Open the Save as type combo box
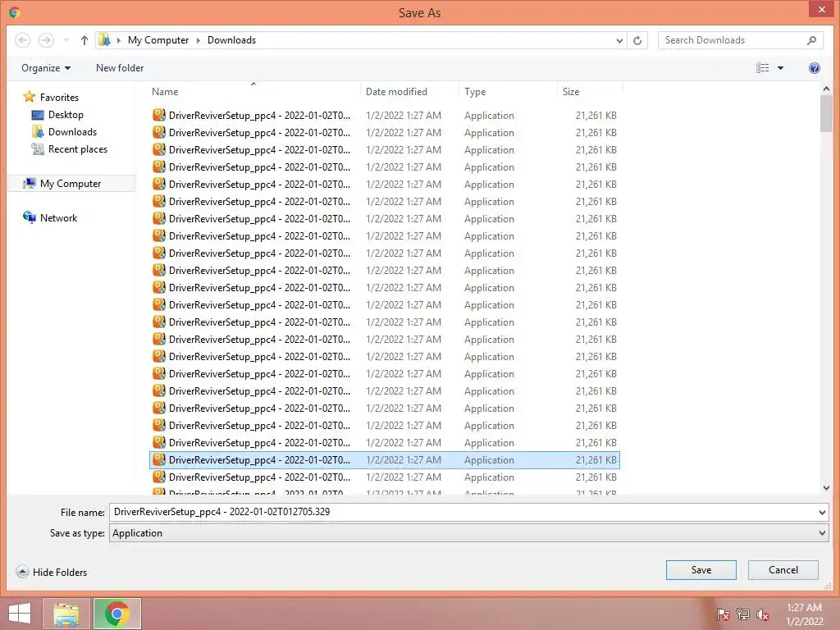Viewport: 840px width, 630px height. (x=468, y=533)
